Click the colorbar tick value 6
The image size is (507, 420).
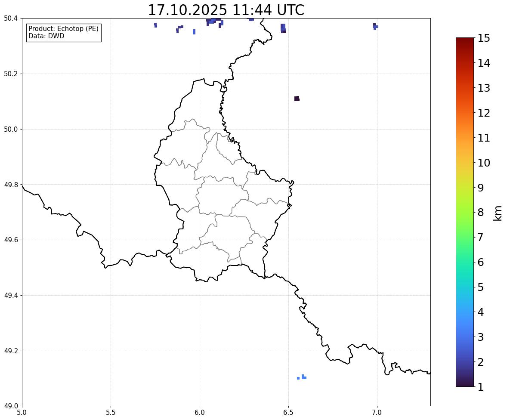click(481, 262)
